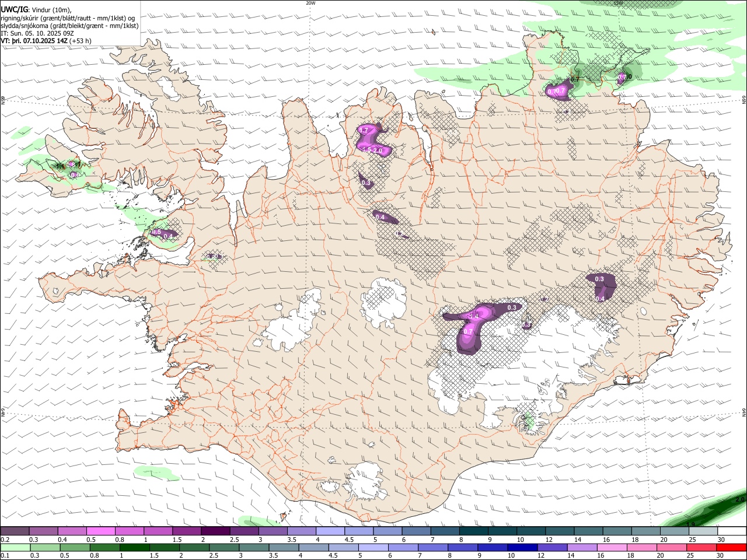Screen dimensions: 747x560
Task: Click the 3–3.5 violet snow scale swatch
Action: click(x=273, y=531)
